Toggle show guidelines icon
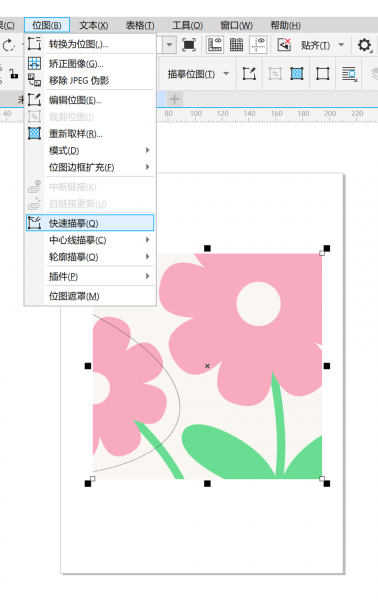 [x=258, y=45]
